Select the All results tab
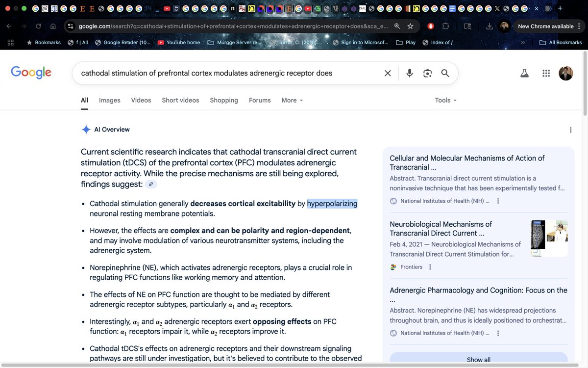The image size is (588, 368). (x=84, y=100)
